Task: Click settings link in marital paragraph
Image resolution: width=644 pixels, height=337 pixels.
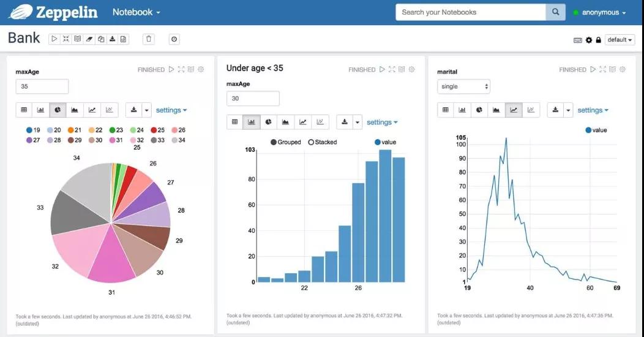Action: pyautogui.click(x=593, y=110)
